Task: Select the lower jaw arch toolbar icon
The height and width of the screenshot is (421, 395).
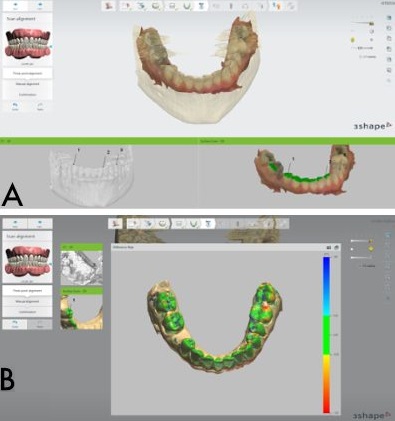Action: point(187,6)
